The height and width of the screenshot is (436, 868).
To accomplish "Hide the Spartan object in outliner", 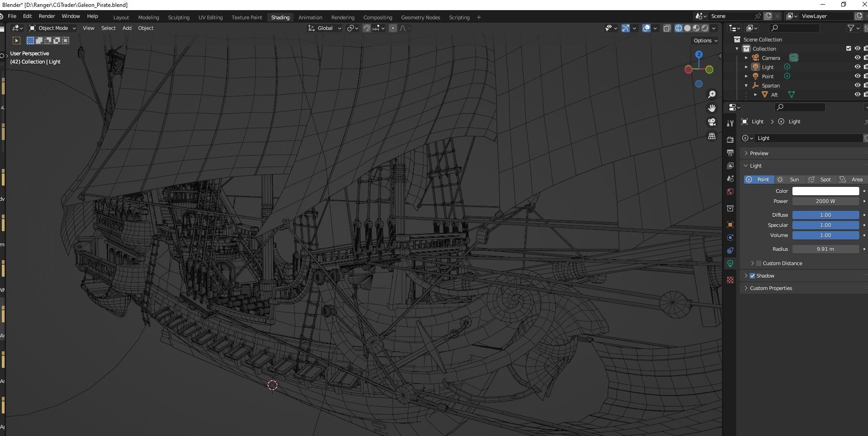I will tap(857, 85).
